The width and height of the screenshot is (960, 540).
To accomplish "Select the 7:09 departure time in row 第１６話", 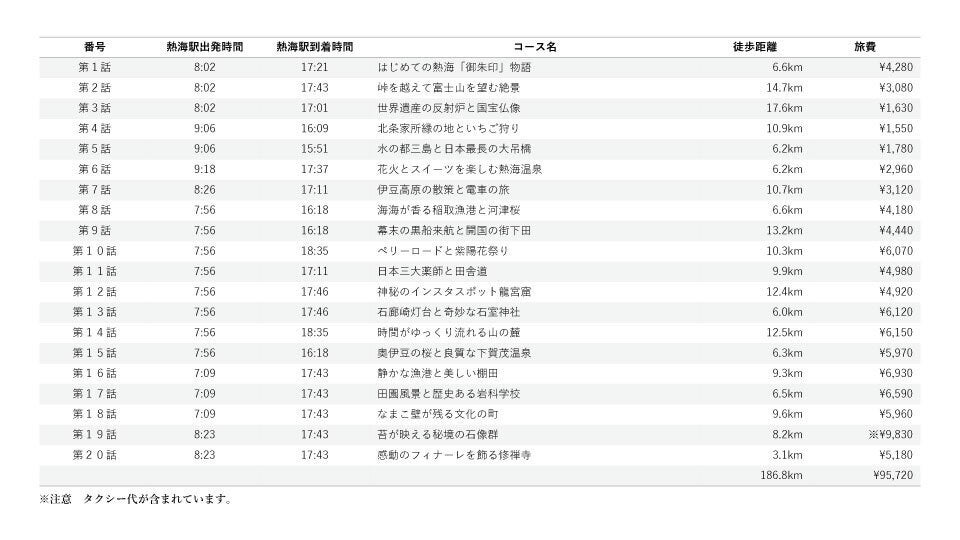I will coord(204,373).
